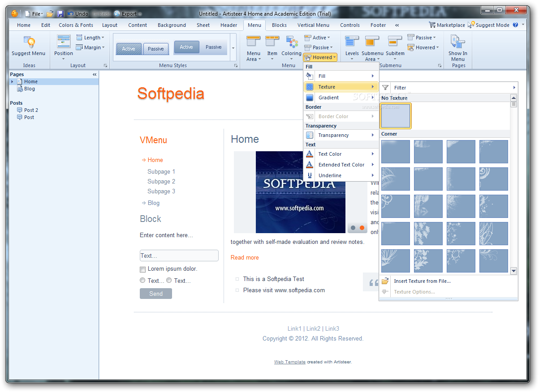539x392 pixels.
Task: Select the first Text... radio button
Action: (x=142, y=281)
